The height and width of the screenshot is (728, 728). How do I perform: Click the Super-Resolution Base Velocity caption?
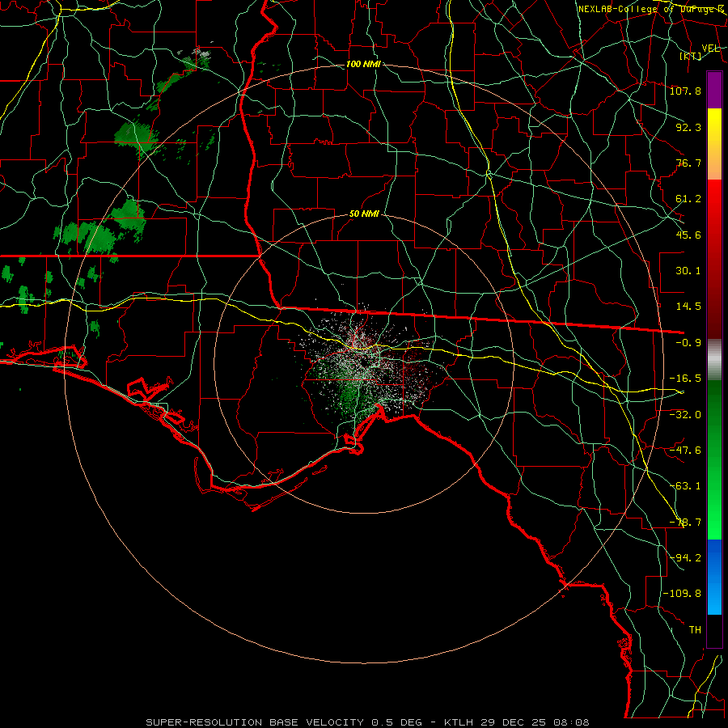point(367,722)
